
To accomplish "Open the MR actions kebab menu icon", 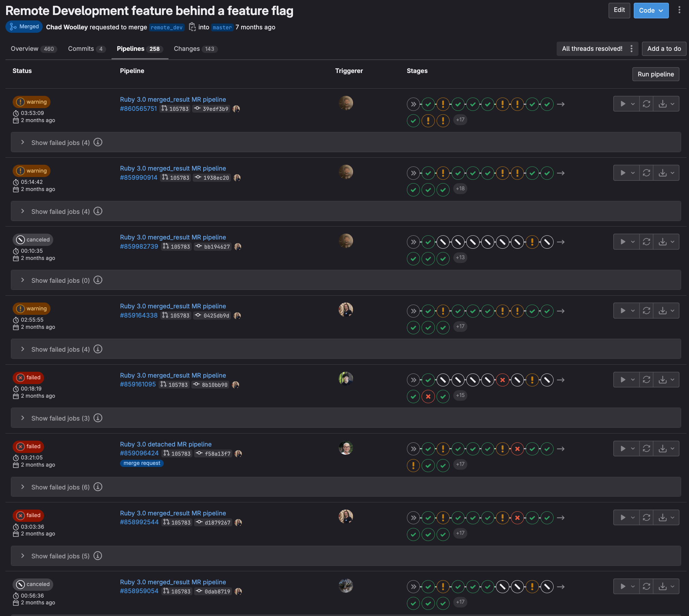I will [679, 10].
